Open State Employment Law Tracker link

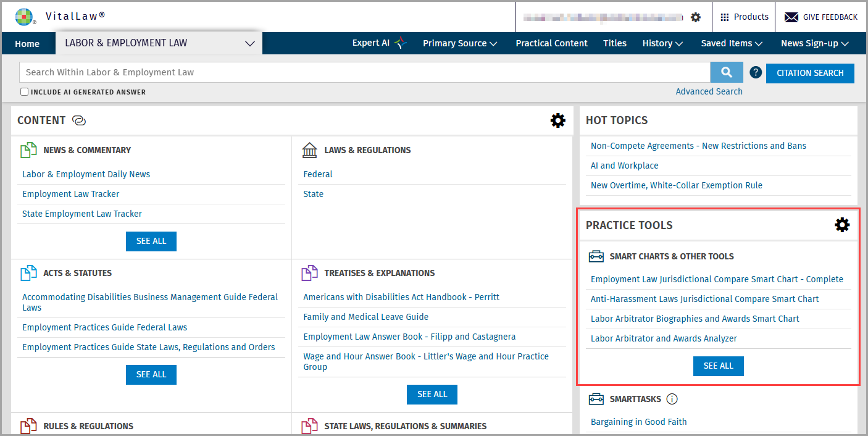point(82,214)
